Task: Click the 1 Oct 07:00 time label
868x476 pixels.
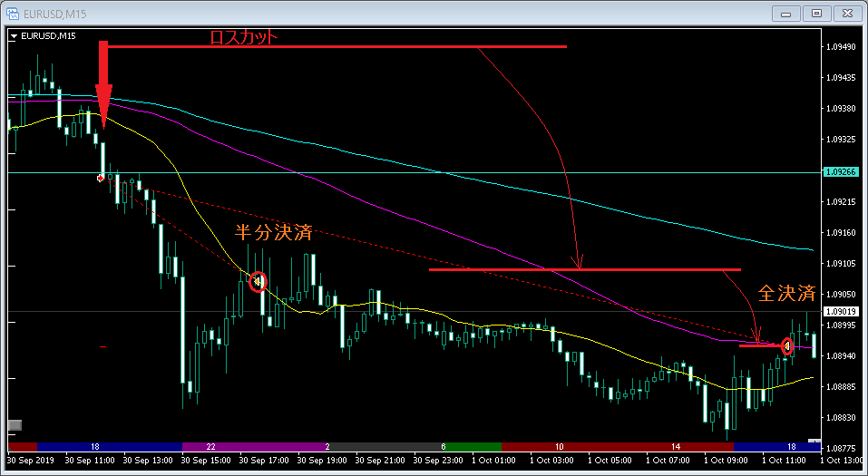Action: (x=668, y=461)
